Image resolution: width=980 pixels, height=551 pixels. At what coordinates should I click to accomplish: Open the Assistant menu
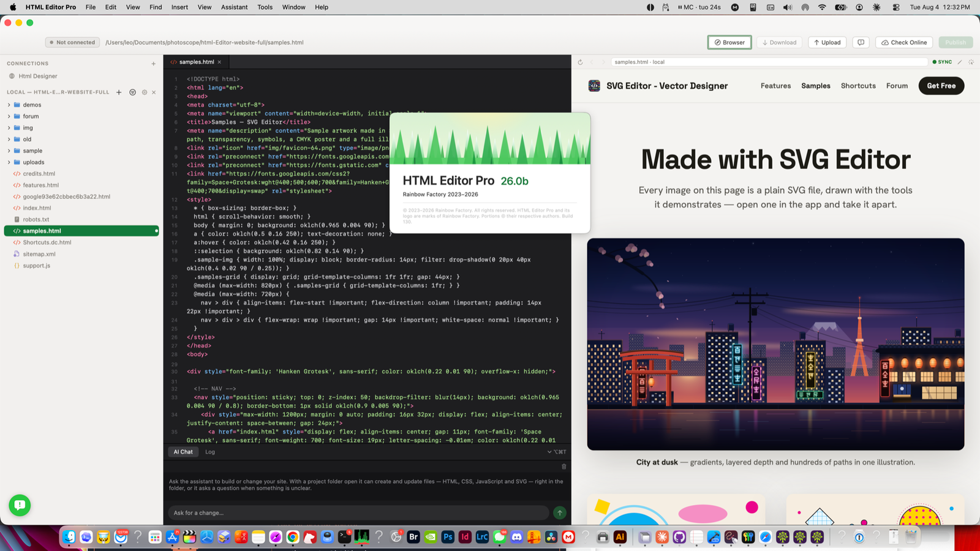[x=234, y=7]
